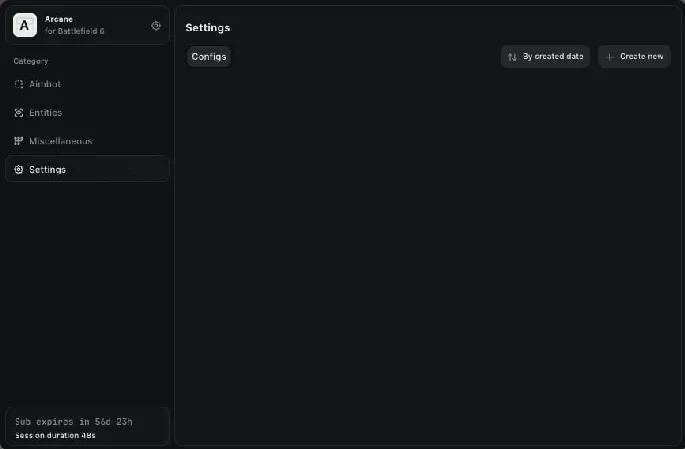Select the Configs tab

coord(209,57)
